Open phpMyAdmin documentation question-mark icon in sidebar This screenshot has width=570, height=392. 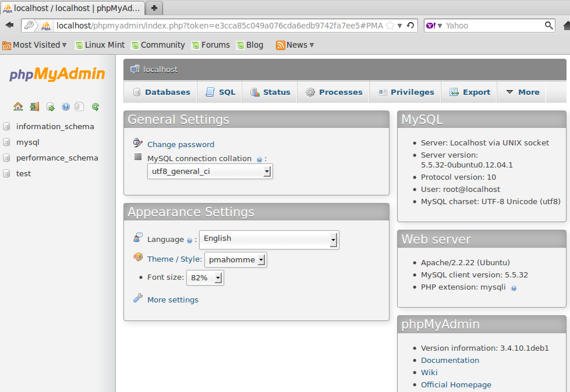(x=65, y=106)
